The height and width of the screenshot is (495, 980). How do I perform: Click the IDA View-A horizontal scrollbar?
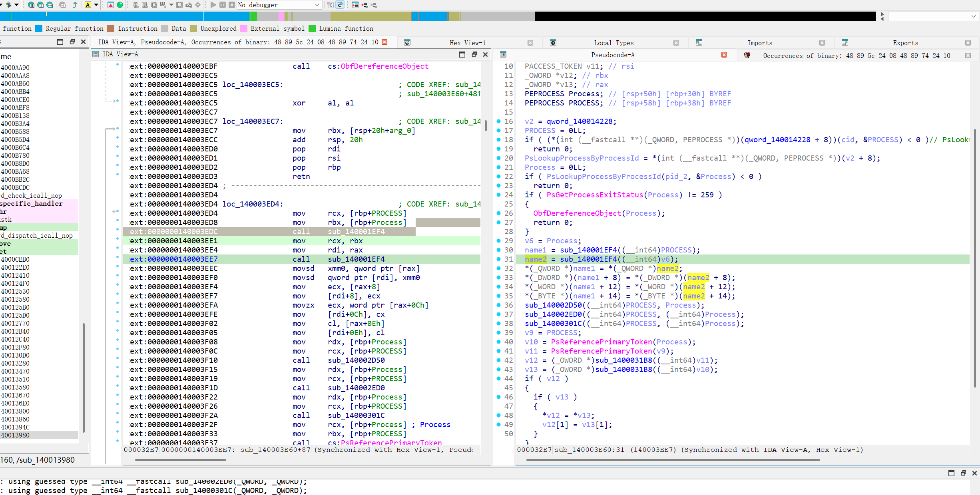point(181,460)
